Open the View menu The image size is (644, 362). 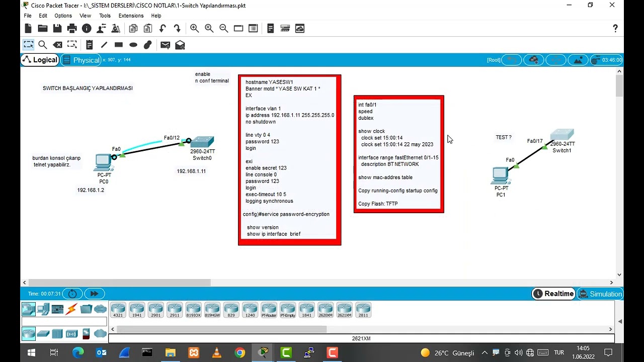tap(86, 16)
